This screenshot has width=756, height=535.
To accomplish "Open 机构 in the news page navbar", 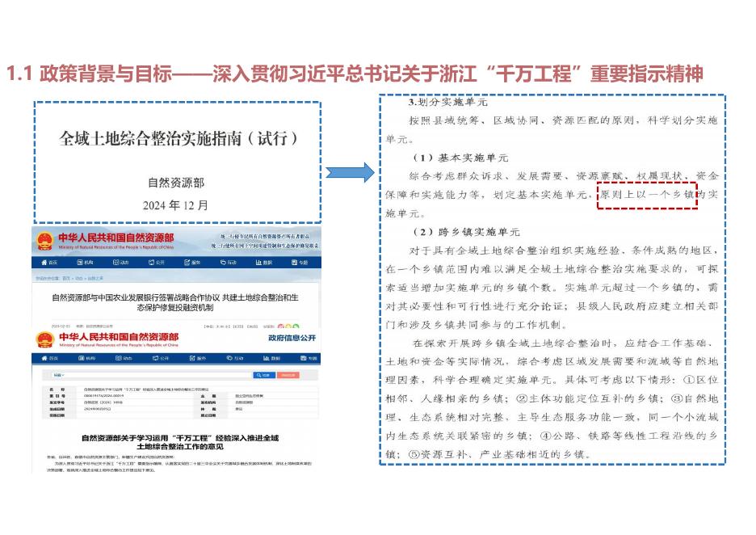I will pos(85,263).
